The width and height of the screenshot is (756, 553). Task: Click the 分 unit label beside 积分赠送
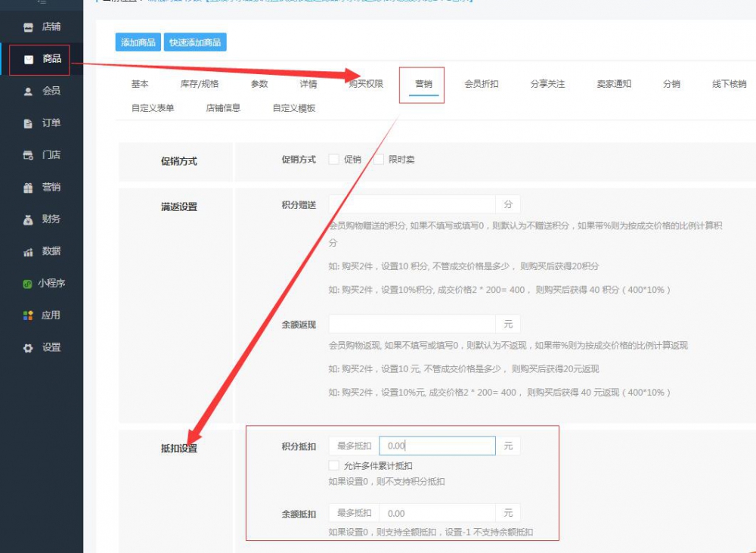coord(508,204)
